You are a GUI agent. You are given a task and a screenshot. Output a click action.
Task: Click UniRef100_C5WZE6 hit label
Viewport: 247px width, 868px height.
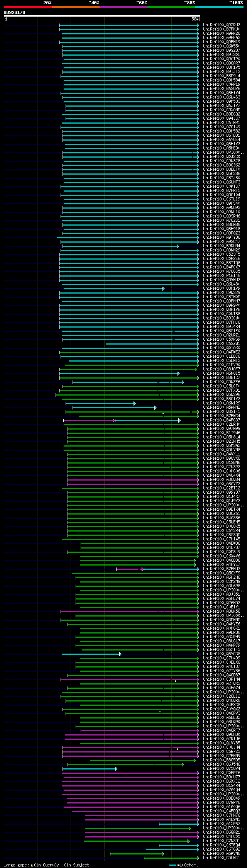[x=222, y=382]
